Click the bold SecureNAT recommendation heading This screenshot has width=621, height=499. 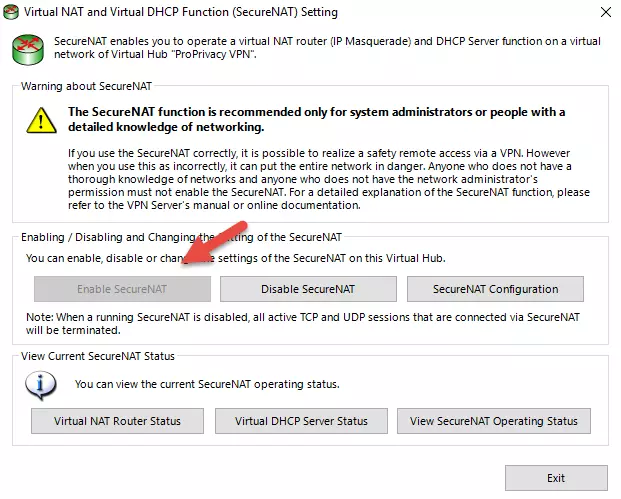pos(316,119)
